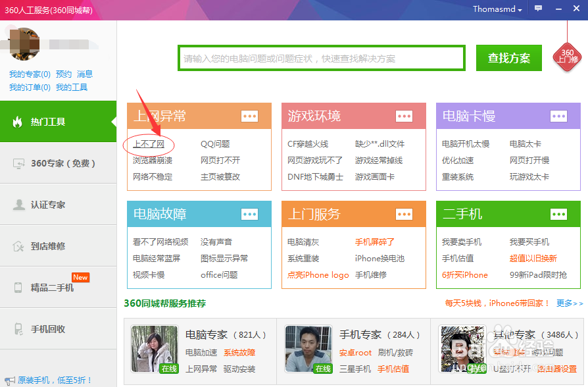Viewport: 588px width, 387px height.
Task: Select 电脑经常蓝屏 link
Action: [157, 259]
